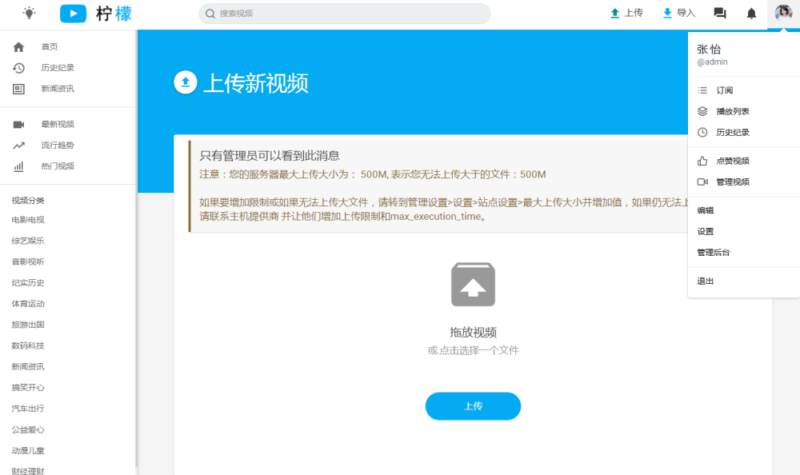Click the news article icon in sidebar
Screen dimensions: 800x475
point(19,89)
